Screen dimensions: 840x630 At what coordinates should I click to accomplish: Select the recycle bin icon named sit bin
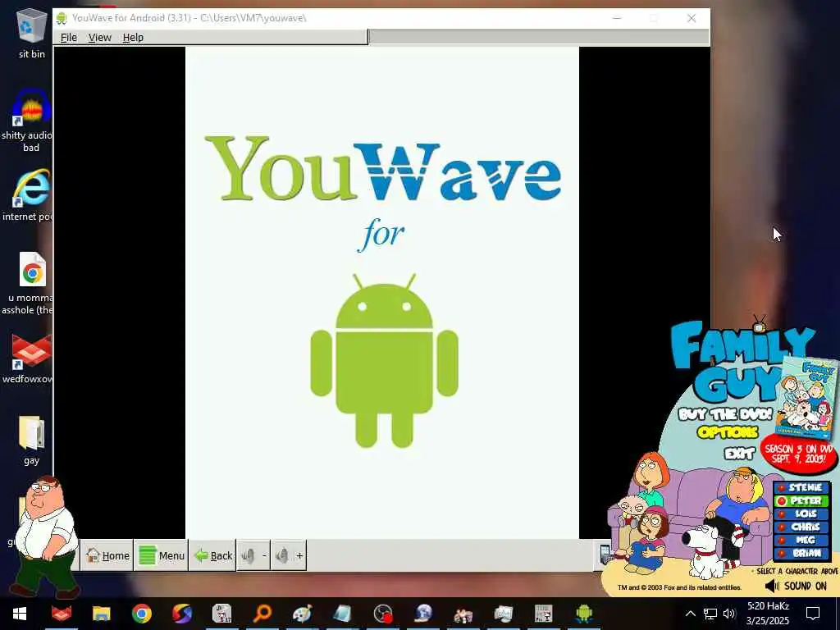click(31, 33)
